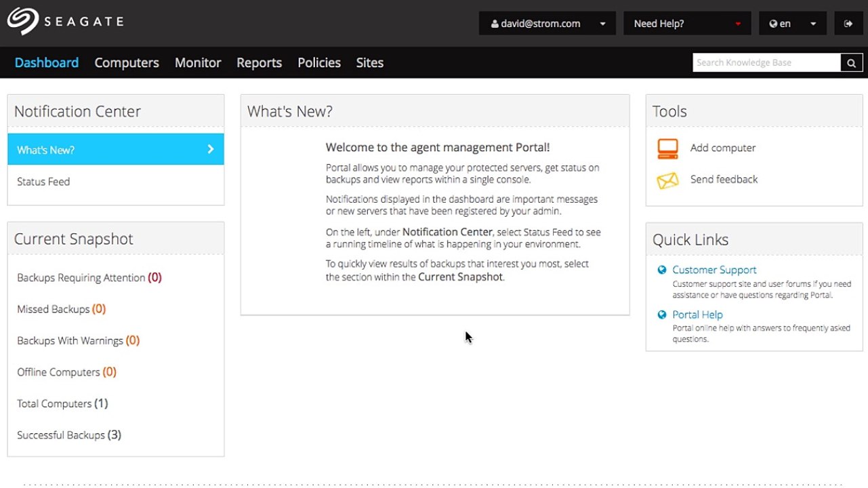868x488 pixels.
Task: Click the Search Knowledge Base field
Action: point(767,63)
